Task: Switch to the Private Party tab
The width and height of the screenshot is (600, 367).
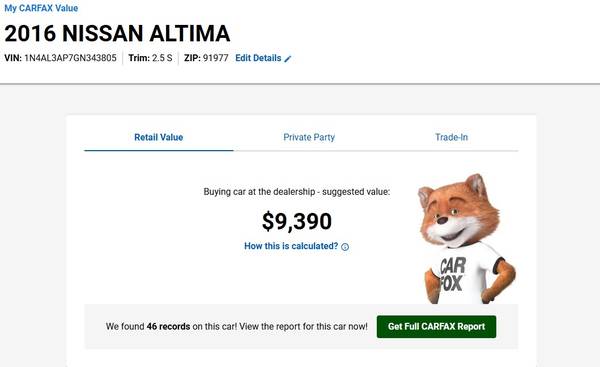Action: coord(309,137)
